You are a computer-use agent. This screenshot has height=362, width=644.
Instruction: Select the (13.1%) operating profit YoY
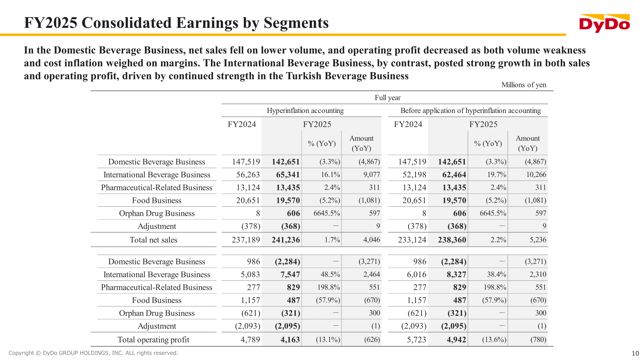tap(328, 340)
